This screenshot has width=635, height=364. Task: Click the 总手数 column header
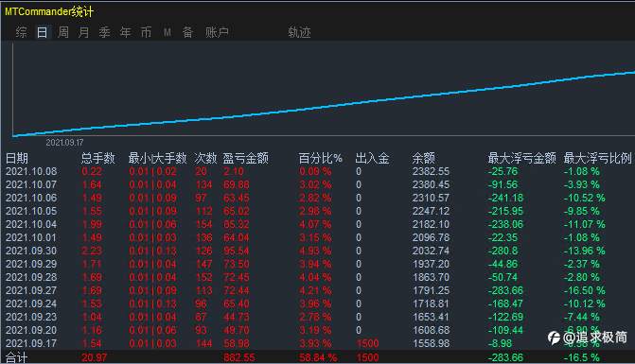[98, 158]
